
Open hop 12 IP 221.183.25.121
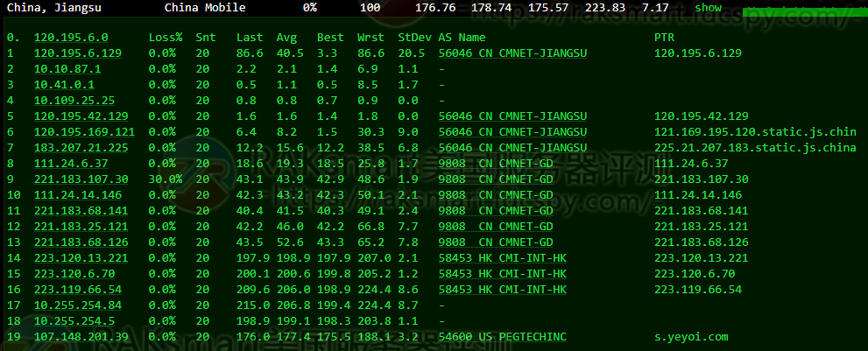pos(81,227)
